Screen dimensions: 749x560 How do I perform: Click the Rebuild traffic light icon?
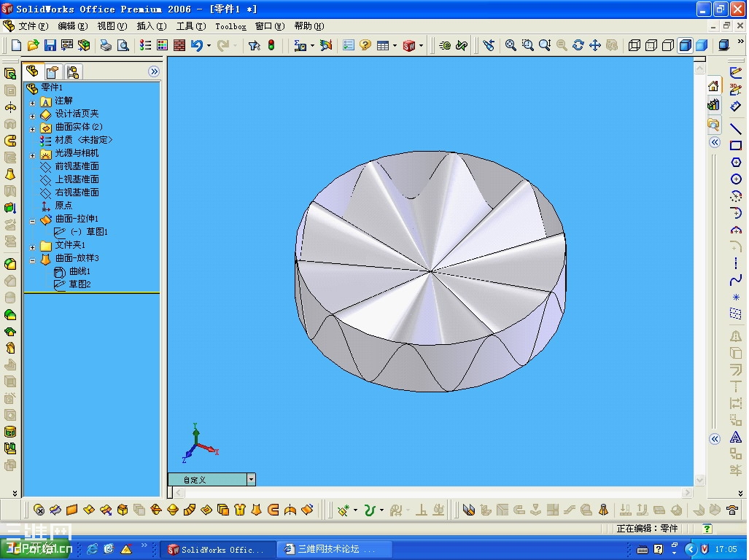tap(271, 45)
